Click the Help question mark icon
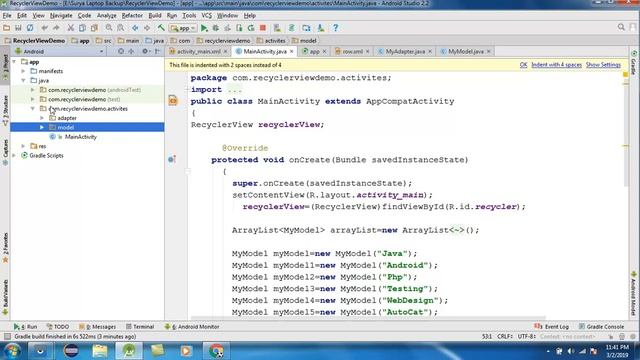This screenshot has height=360, width=640. pyautogui.click(x=336, y=28)
